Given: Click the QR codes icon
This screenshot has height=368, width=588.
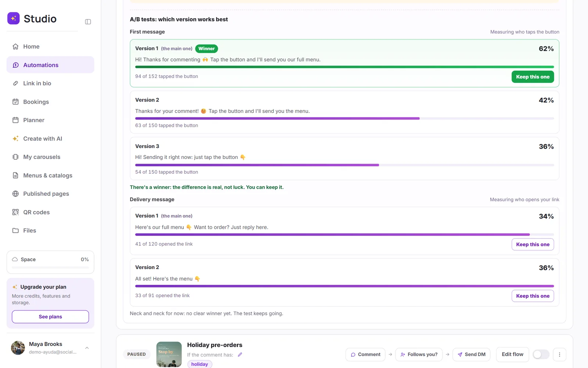Looking at the screenshot, I should (x=15, y=212).
